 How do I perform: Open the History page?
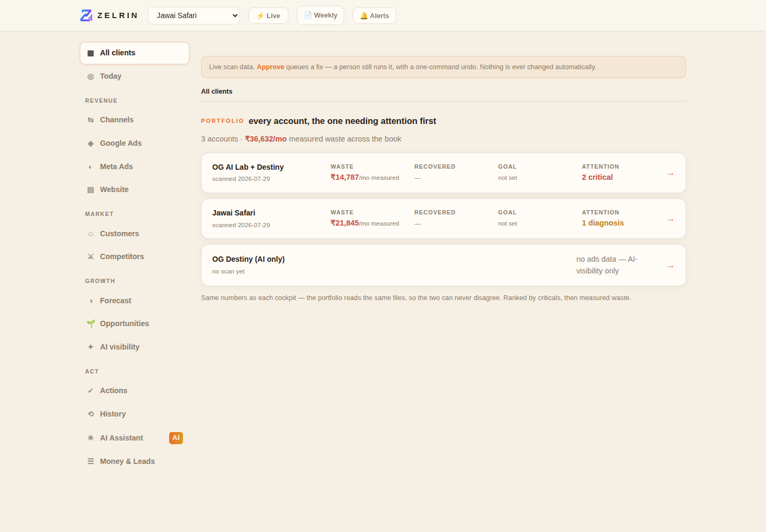point(135,414)
